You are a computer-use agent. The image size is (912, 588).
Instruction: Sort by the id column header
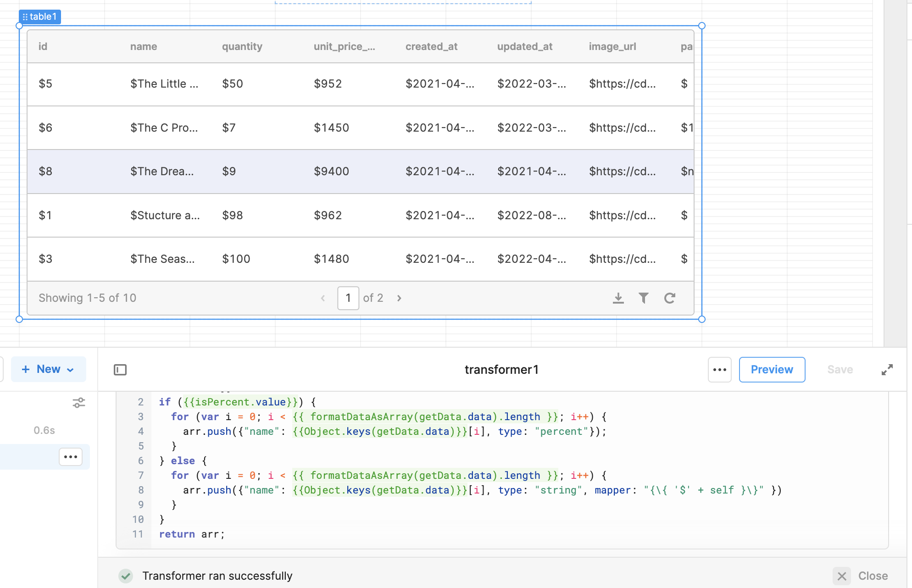point(43,46)
